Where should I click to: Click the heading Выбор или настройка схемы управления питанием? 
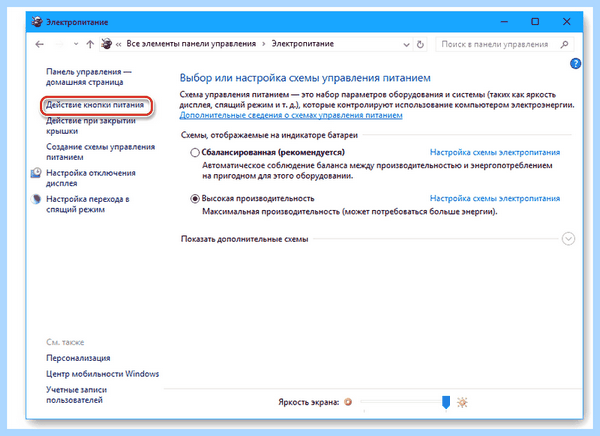point(305,78)
